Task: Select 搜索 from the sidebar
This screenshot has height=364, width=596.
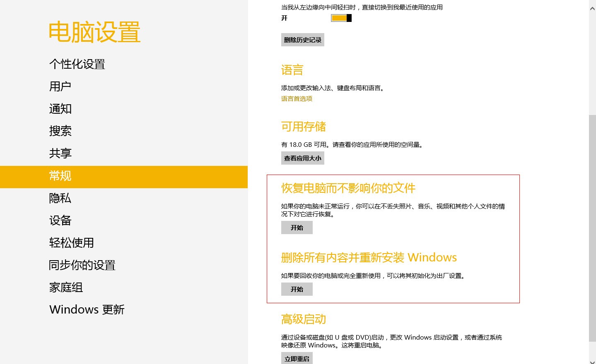Action: [60, 131]
